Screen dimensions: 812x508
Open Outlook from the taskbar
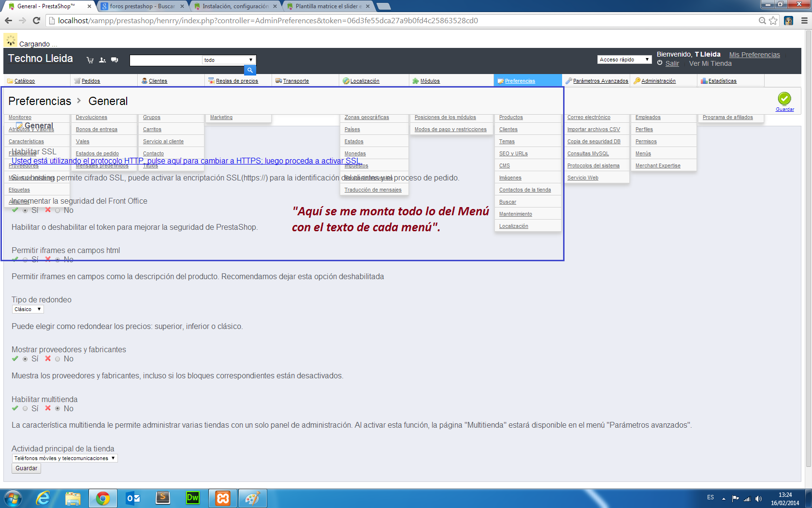(x=133, y=498)
